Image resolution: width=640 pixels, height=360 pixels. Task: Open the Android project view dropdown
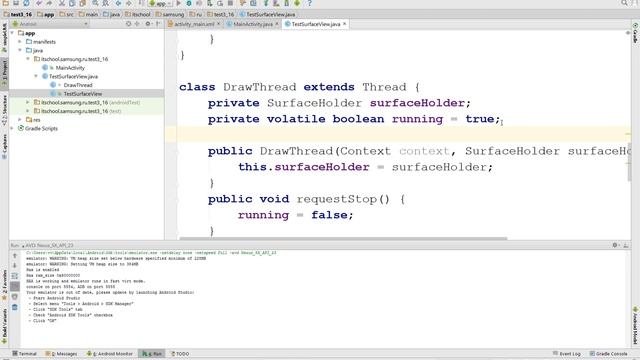tap(50, 24)
